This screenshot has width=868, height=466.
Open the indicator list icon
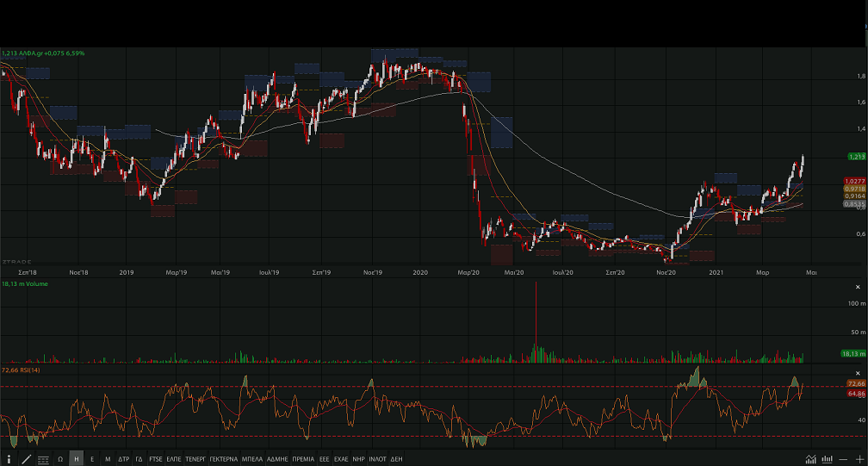43,459
